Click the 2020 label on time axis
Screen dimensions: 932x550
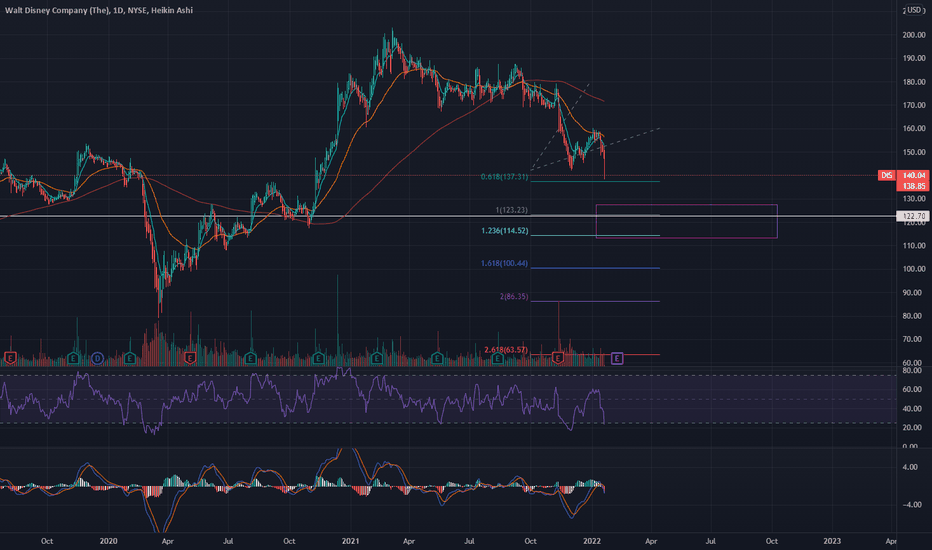pos(108,541)
